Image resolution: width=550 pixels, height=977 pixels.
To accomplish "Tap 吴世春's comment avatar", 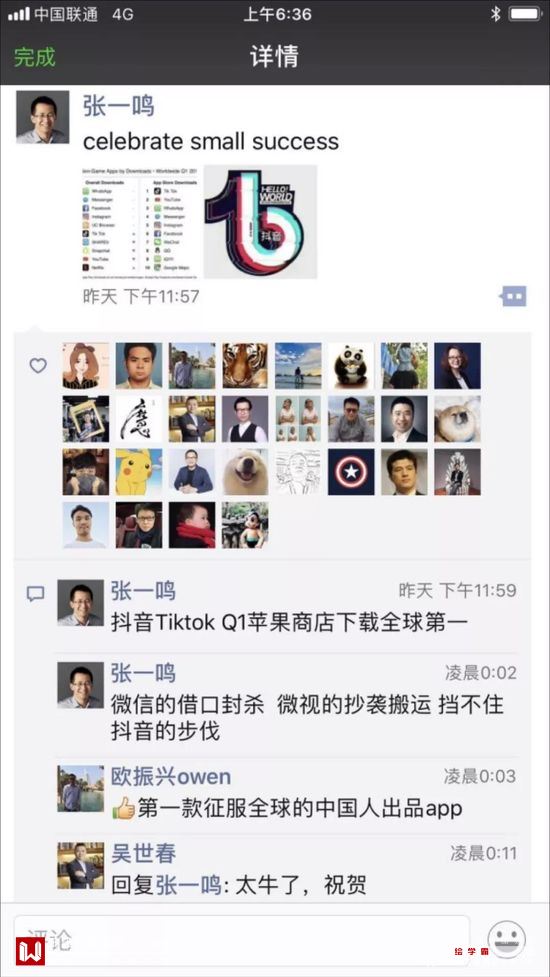I will point(81,865).
